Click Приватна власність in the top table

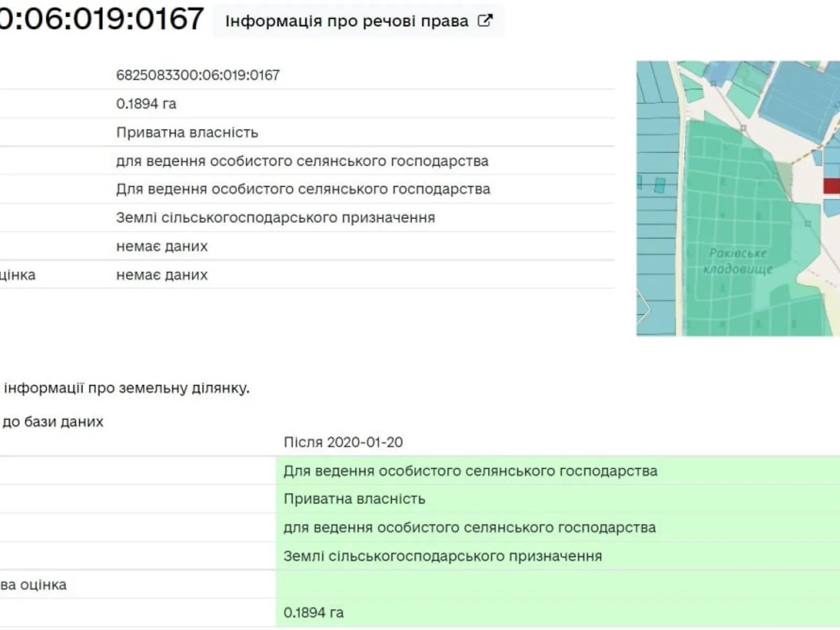pos(187,132)
